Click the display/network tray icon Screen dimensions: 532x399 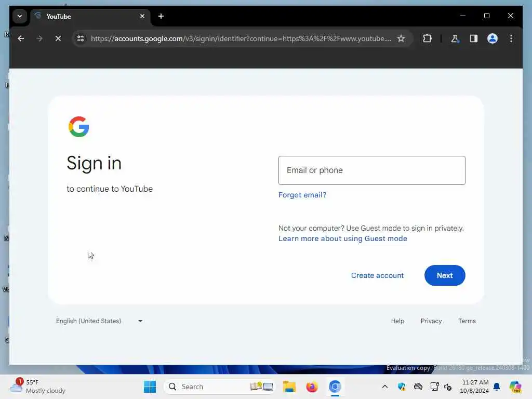tap(434, 387)
